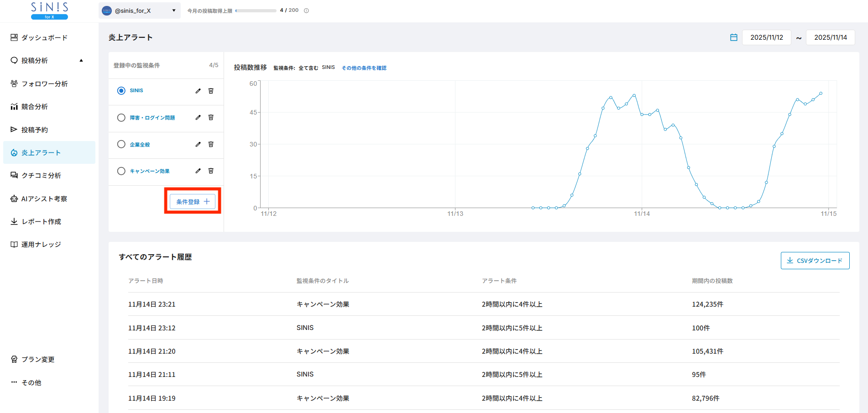
Task: Choose the キャンペーン効果 radio button
Action: [x=121, y=171]
